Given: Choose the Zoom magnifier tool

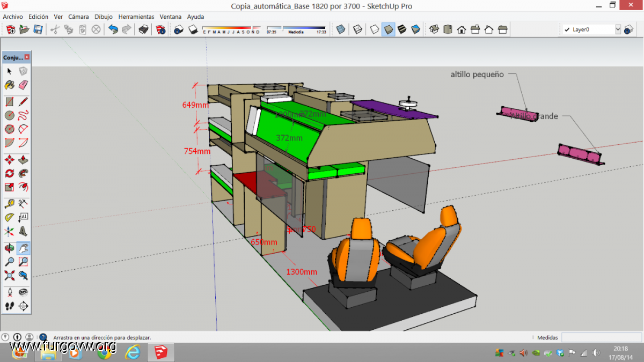Looking at the screenshot, I should tap(10, 262).
